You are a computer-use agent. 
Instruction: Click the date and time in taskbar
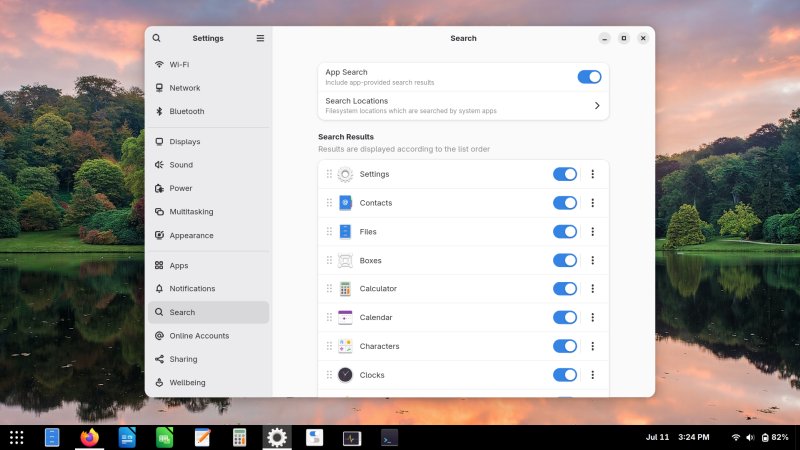677,437
